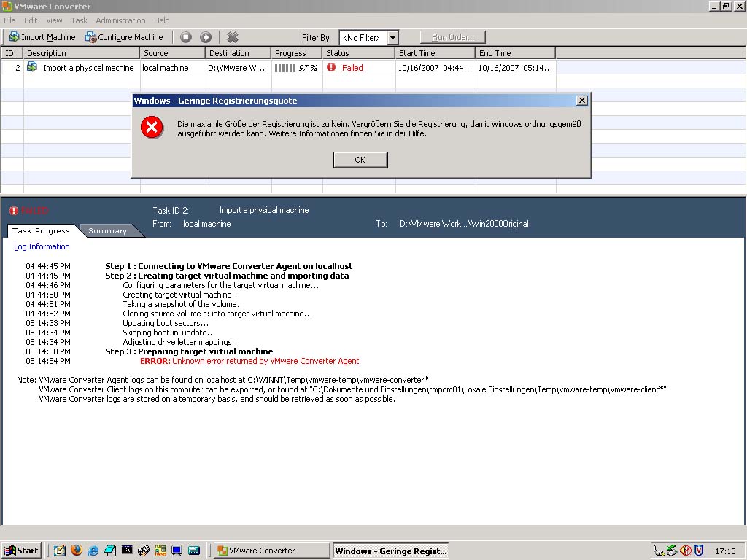Click the '10/16/2007 04:44...' start time cell
This screenshot has width=747, height=560.
(x=435, y=68)
